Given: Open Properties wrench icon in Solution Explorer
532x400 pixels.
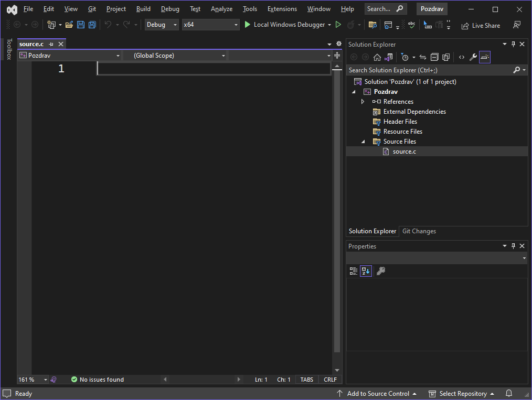Looking at the screenshot, I should (473, 57).
